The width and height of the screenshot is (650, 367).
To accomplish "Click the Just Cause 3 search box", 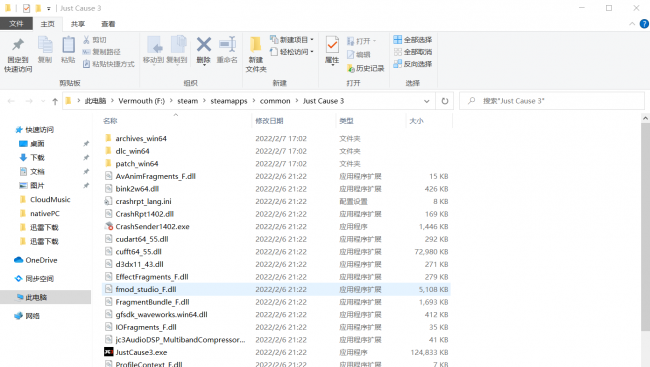I will [552, 101].
